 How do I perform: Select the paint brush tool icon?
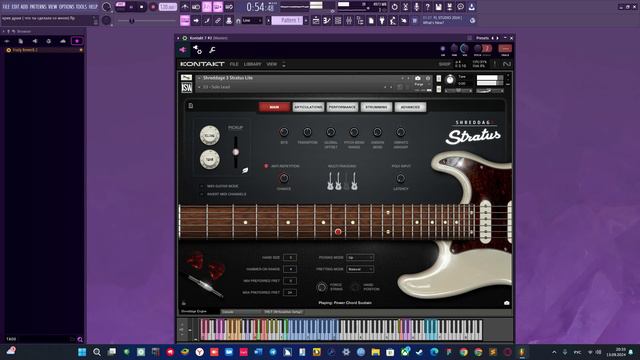click(207, 20)
